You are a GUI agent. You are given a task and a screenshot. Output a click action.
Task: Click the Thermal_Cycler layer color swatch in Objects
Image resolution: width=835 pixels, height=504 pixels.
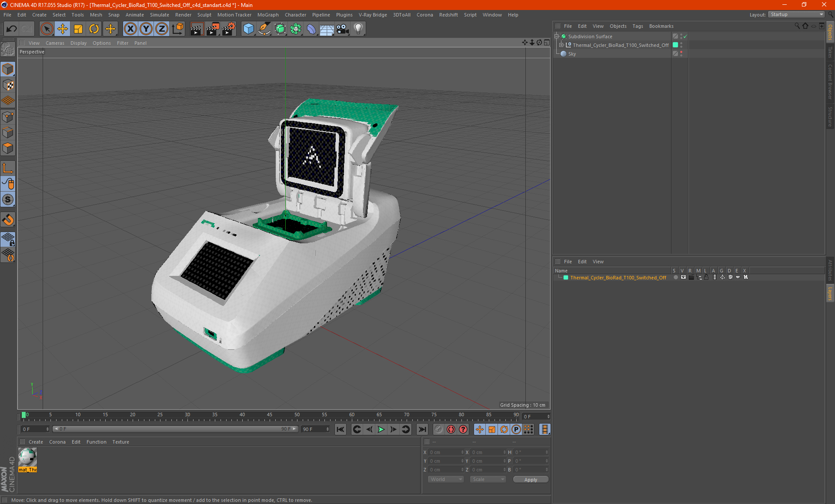pos(675,45)
